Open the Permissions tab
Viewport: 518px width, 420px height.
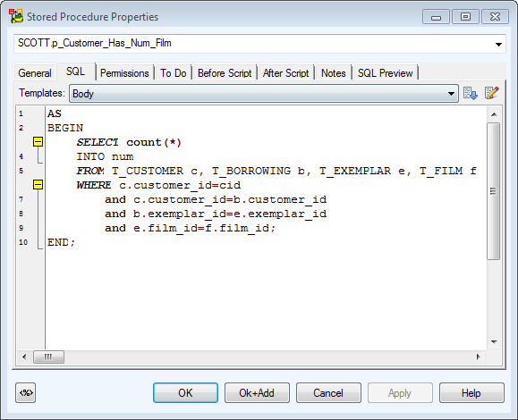click(124, 73)
